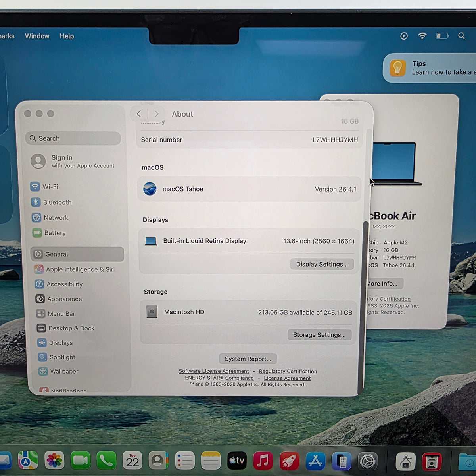Screen dimensions: 476x476
Task: Open Reminders from the Dock
Action: [x=184, y=461]
